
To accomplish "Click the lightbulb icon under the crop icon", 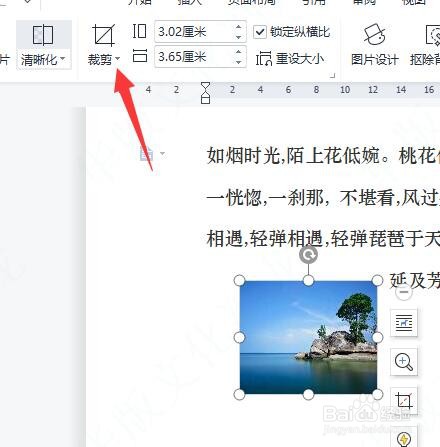I will click(404, 438).
